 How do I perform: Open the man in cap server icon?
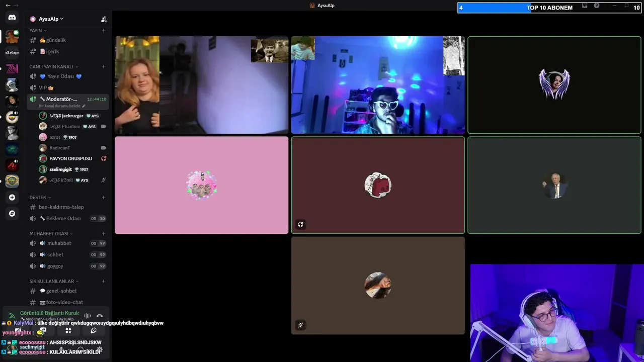tap(12, 133)
